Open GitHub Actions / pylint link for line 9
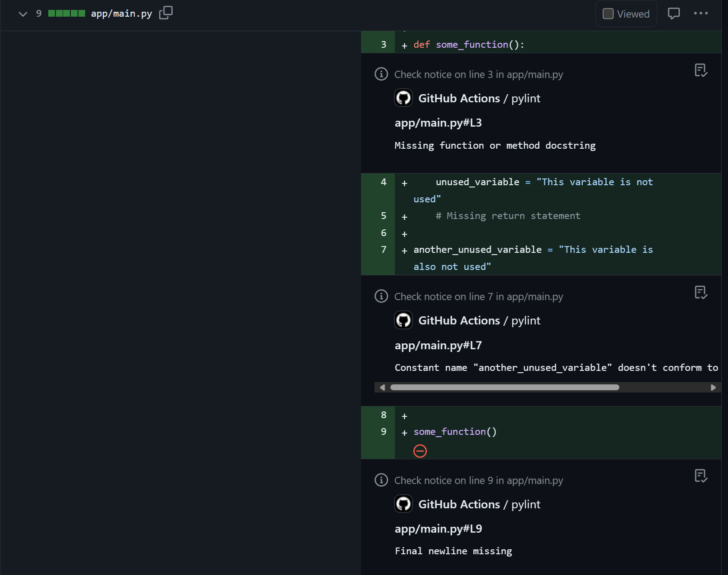The height and width of the screenshot is (575, 728). coord(479,504)
